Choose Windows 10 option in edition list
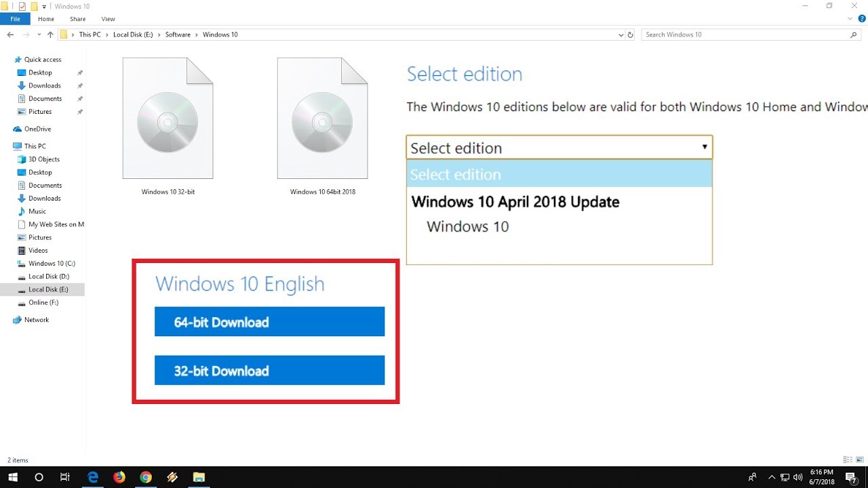This screenshot has width=868, height=488. click(467, 227)
